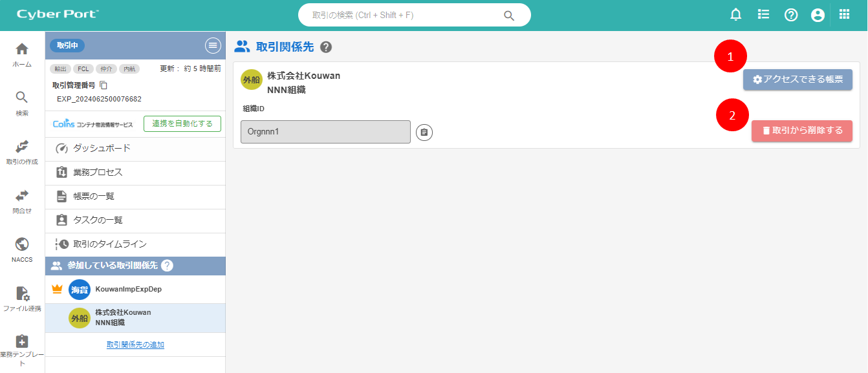Click the 取引関係先の追加 link
Screen dimensions: 868x373
pos(135,345)
